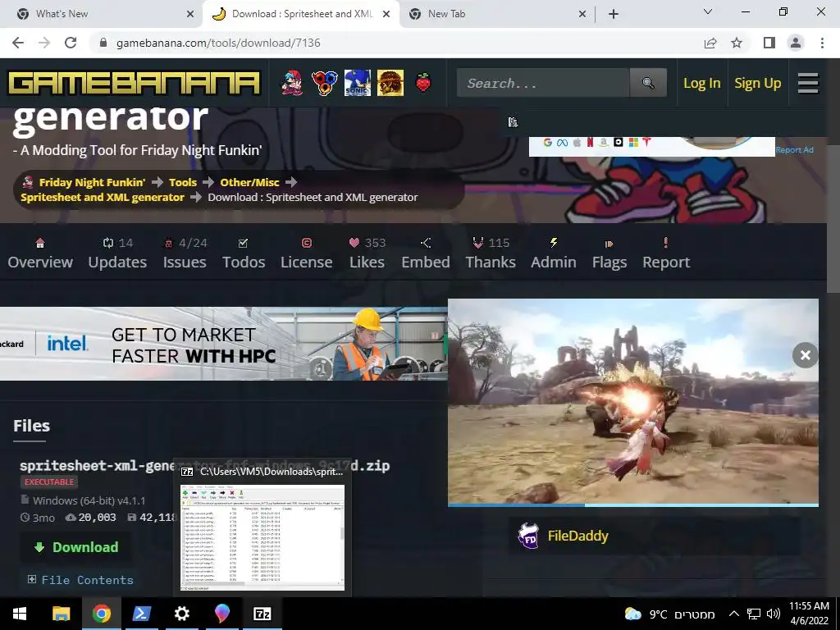Reload the current page
This screenshot has height=630, width=840.
tap(71, 43)
